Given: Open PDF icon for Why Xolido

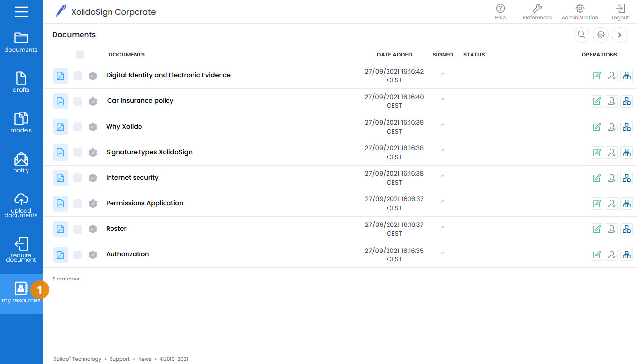Looking at the screenshot, I should click(x=60, y=127).
